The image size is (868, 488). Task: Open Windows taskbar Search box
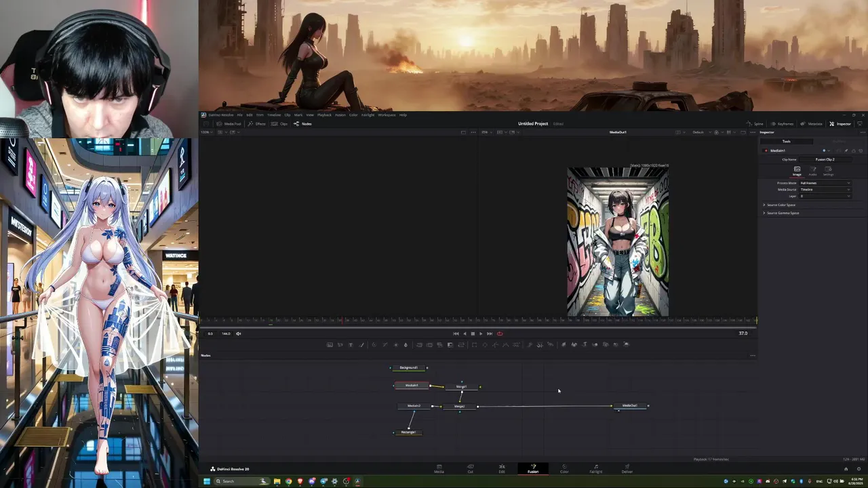241,481
